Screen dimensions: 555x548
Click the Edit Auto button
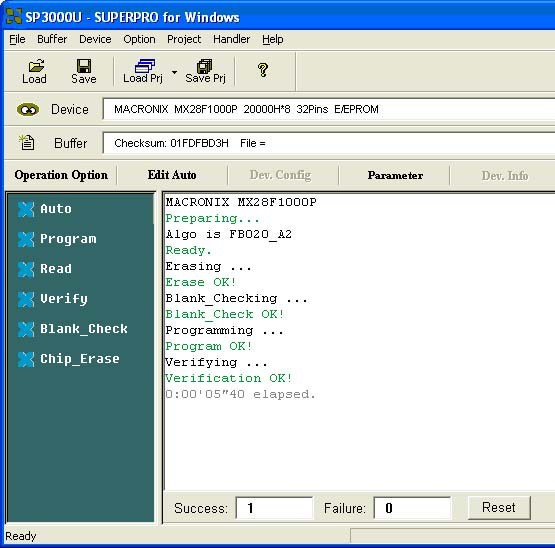172,175
